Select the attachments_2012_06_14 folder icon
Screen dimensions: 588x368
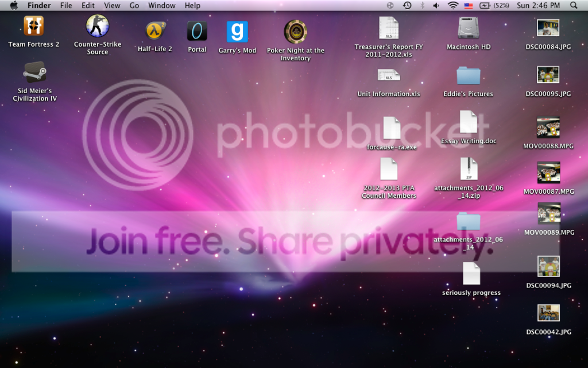coord(469,221)
